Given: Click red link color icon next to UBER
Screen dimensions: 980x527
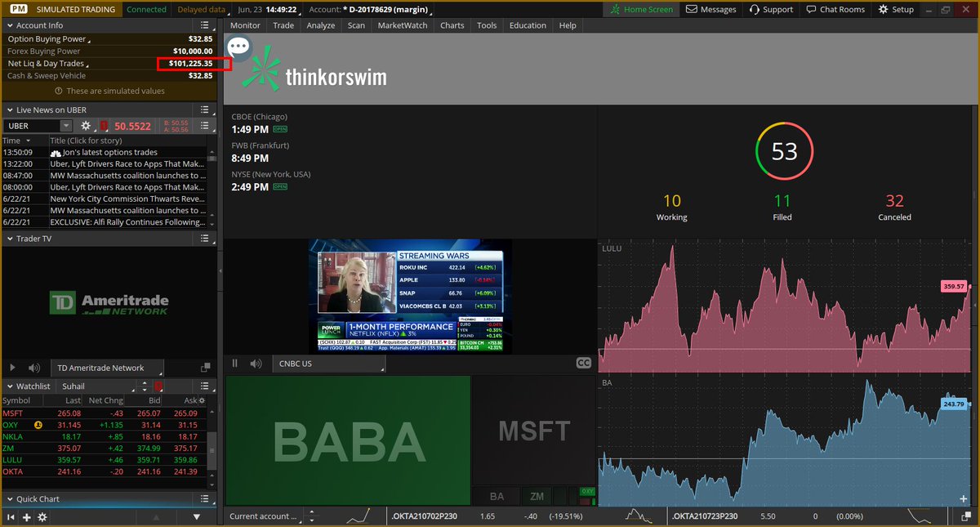Looking at the screenshot, I should 104,126.
